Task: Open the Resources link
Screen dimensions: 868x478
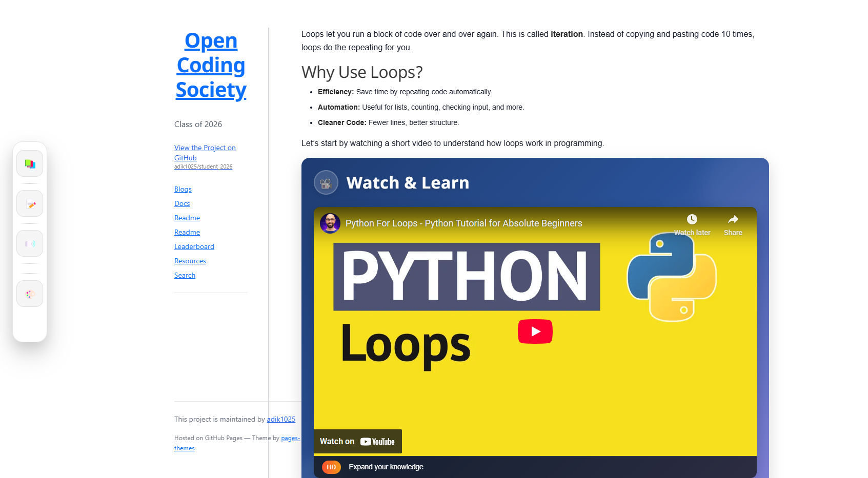Action: point(190,261)
